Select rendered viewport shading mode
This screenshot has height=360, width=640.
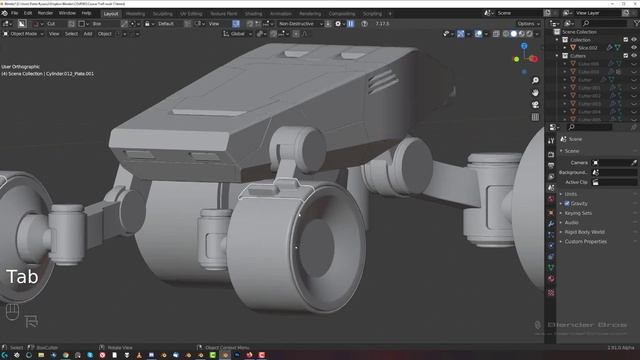[529, 34]
